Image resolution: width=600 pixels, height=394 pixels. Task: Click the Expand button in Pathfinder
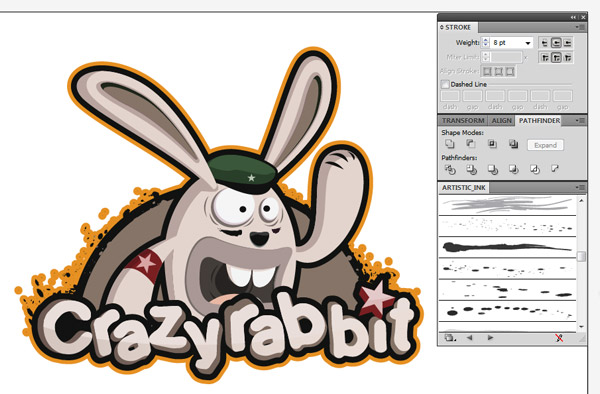545,145
